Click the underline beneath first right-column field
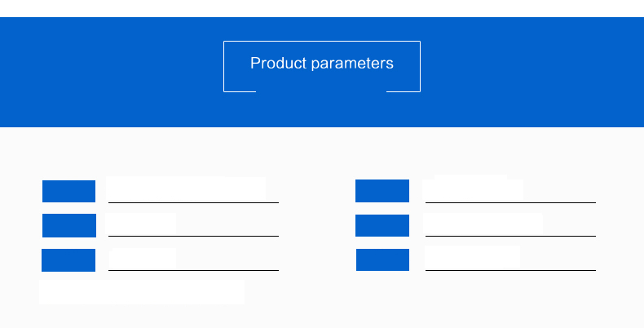The height and width of the screenshot is (328, 644). (x=510, y=202)
